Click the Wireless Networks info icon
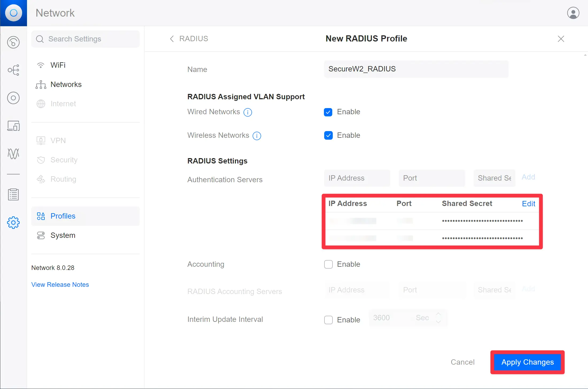588x389 pixels. tap(257, 136)
